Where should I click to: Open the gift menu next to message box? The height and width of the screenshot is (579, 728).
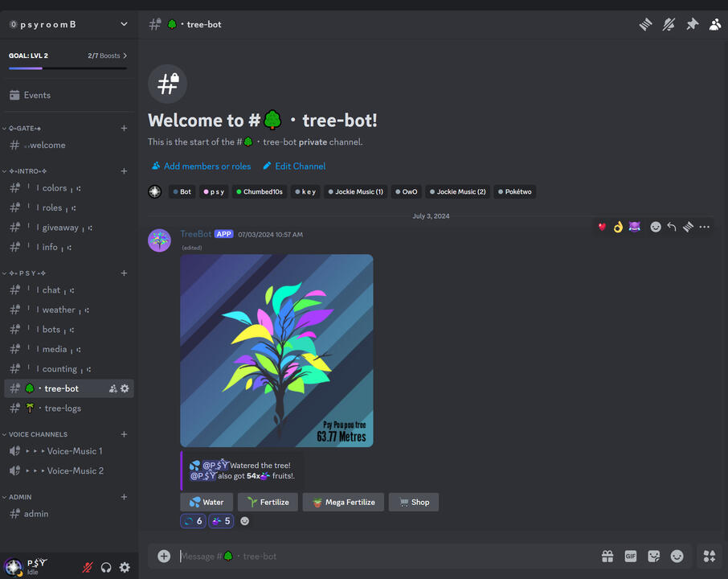click(607, 556)
